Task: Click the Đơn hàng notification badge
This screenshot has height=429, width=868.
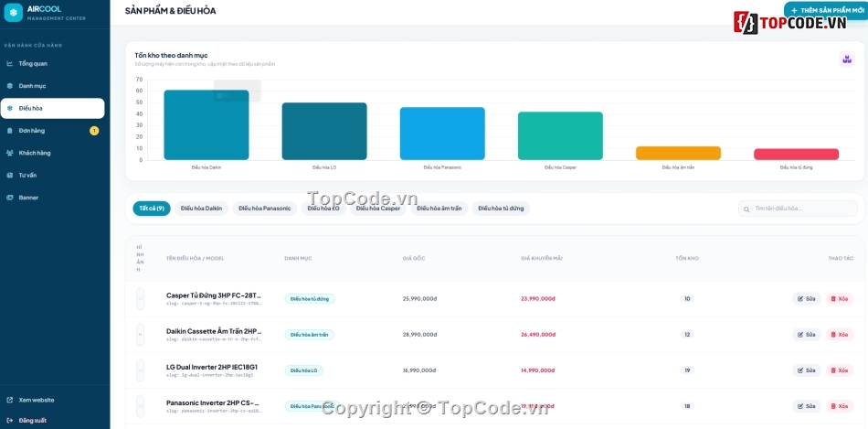Action: click(94, 131)
